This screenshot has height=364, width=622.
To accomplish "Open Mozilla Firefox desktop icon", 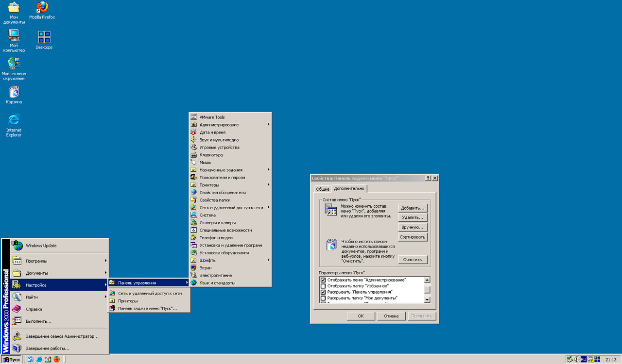I will pyautogui.click(x=42, y=8).
